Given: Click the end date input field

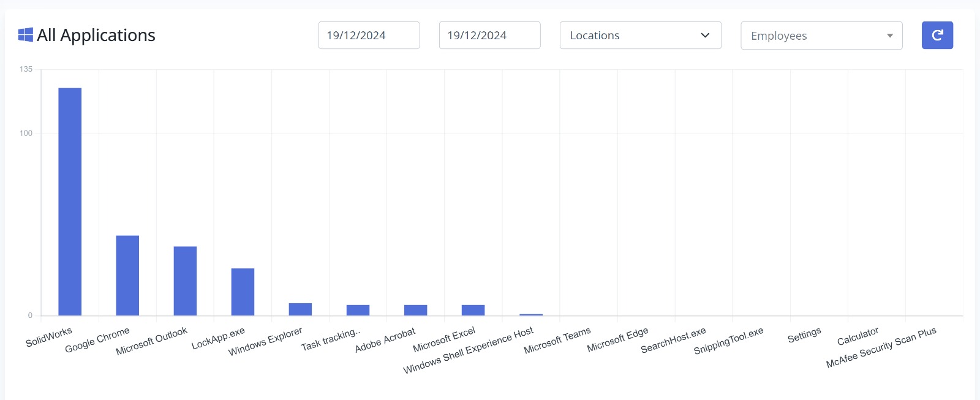Looking at the screenshot, I should [489, 36].
